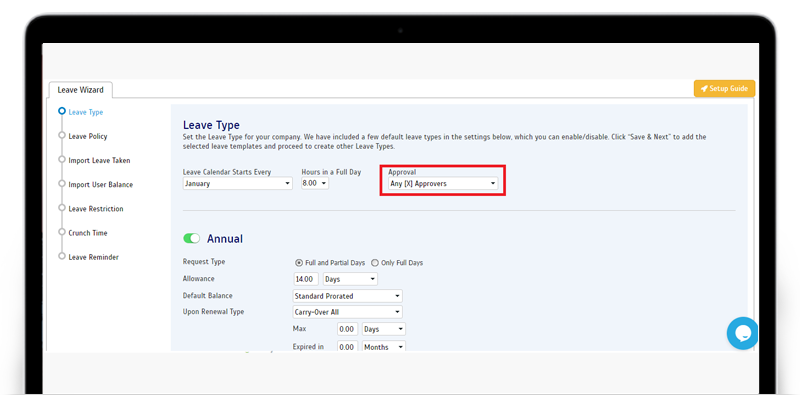Go to Leave Restriction step
The width and height of the screenshot is (800, 395).
coord(96,209)
